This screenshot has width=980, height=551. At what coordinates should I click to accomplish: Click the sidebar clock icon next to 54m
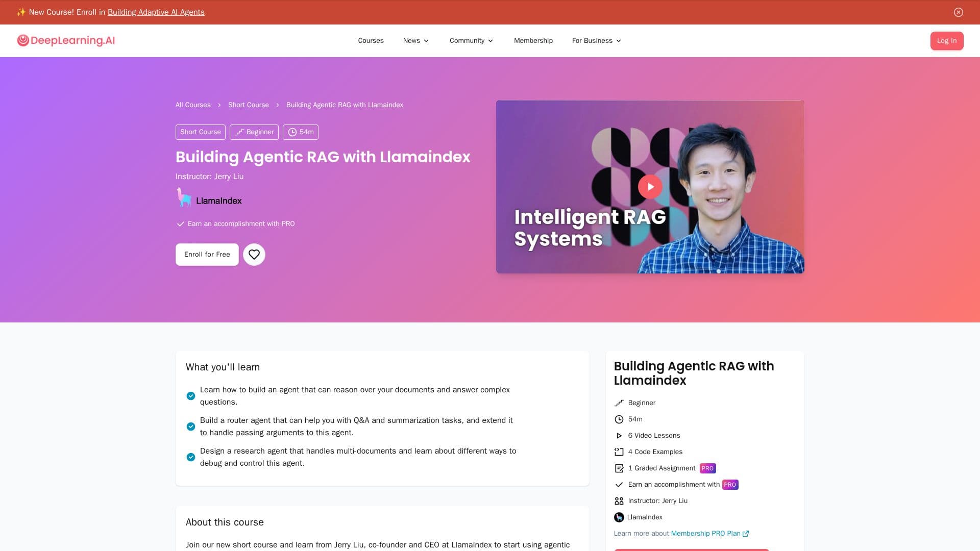tap(619, 419)
